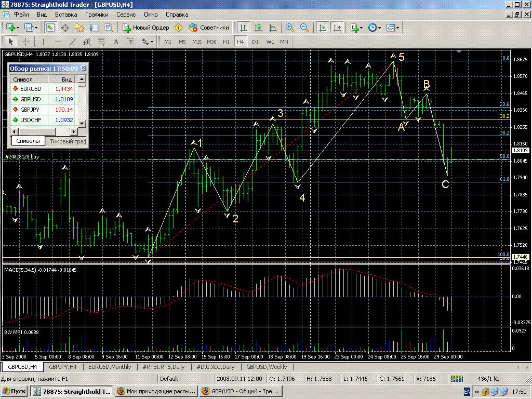Image resolution: width=532 pixels, height=399 pixels.
Task: Click the EN language indicator in tray
Action: 467,392
